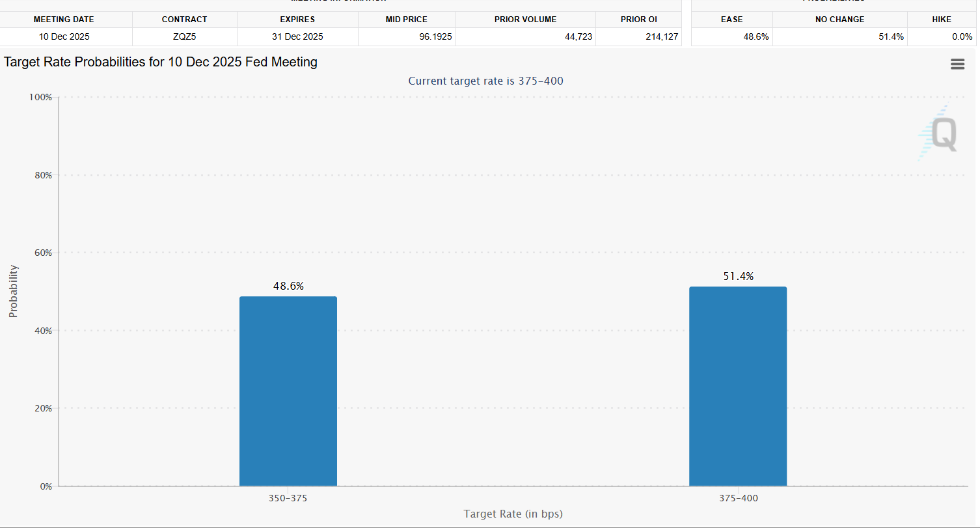Click the 375-400 target rate bar
Screen dimensions: 980x528
pos(738,386)
